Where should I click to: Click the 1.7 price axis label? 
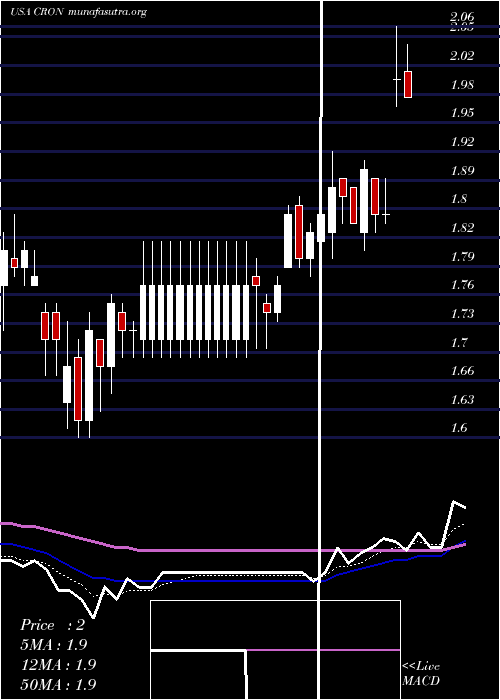coord(459,343)
